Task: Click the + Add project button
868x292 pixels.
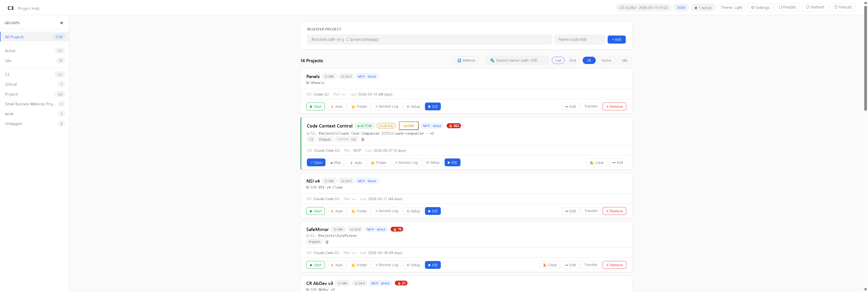Action: point(616,39)
